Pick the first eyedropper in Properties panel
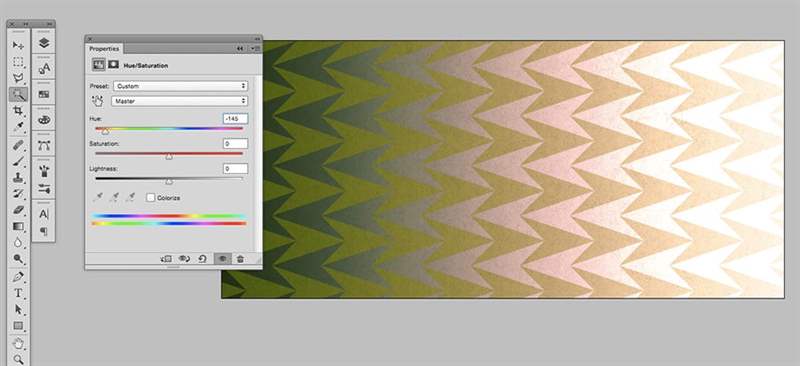 pyautogui.click(x=98, y=197)
